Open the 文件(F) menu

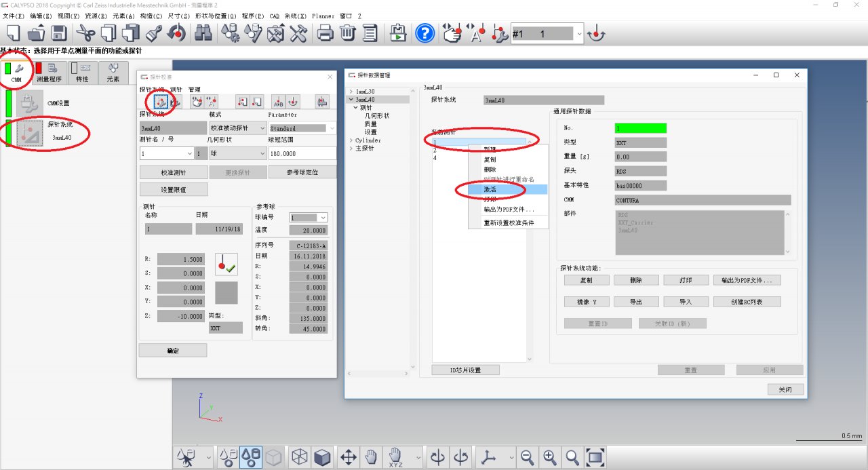tap(14, 16)
